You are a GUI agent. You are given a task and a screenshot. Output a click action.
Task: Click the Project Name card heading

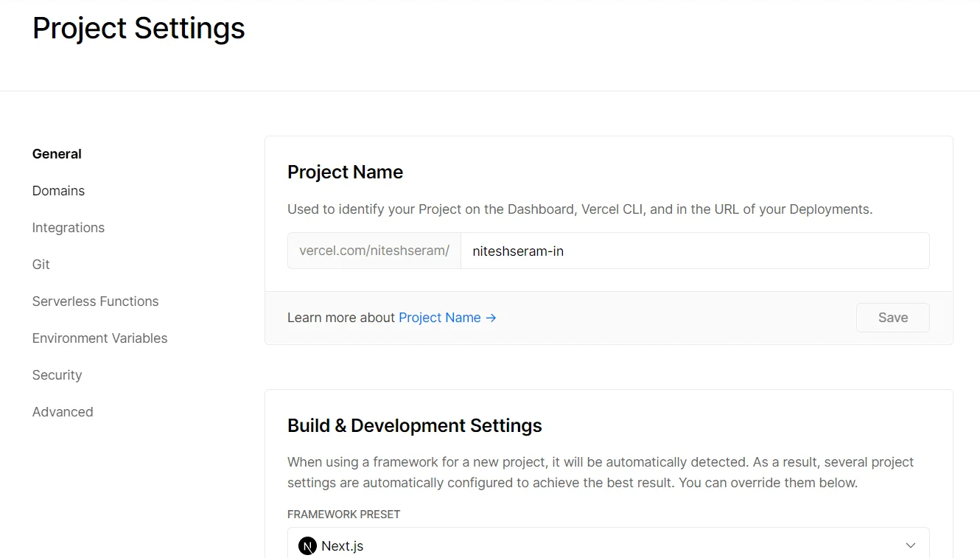345,171
